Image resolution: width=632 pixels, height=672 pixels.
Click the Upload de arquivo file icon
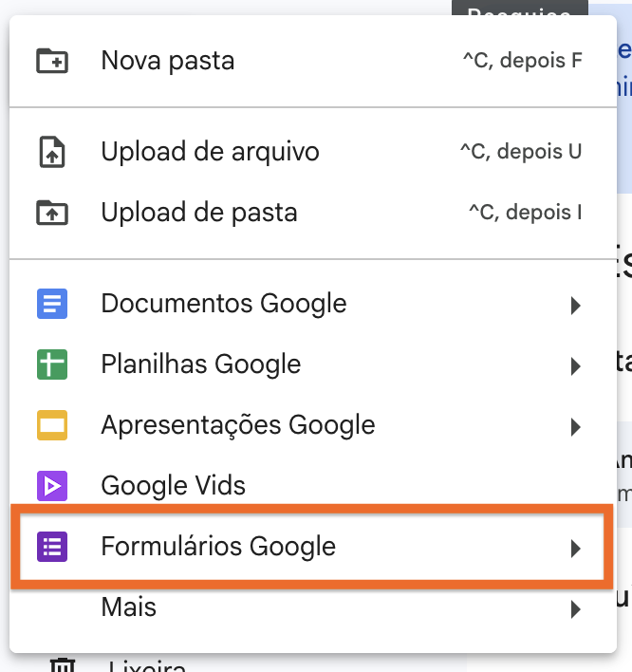click(52, 152)
